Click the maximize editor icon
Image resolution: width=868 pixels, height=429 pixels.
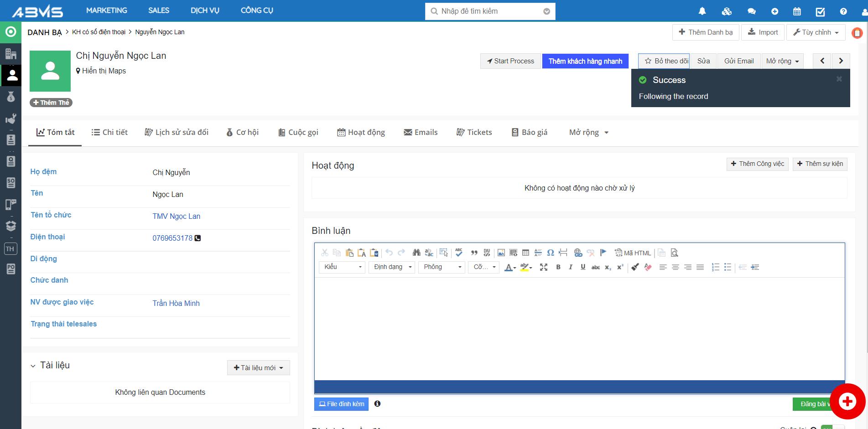[x=543, y=267]
